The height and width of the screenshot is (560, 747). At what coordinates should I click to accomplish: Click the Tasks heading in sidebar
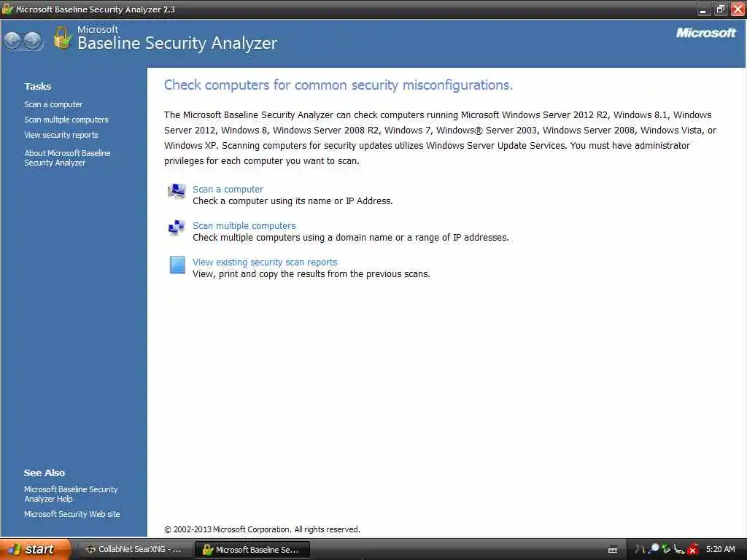(x=38, y=86)
